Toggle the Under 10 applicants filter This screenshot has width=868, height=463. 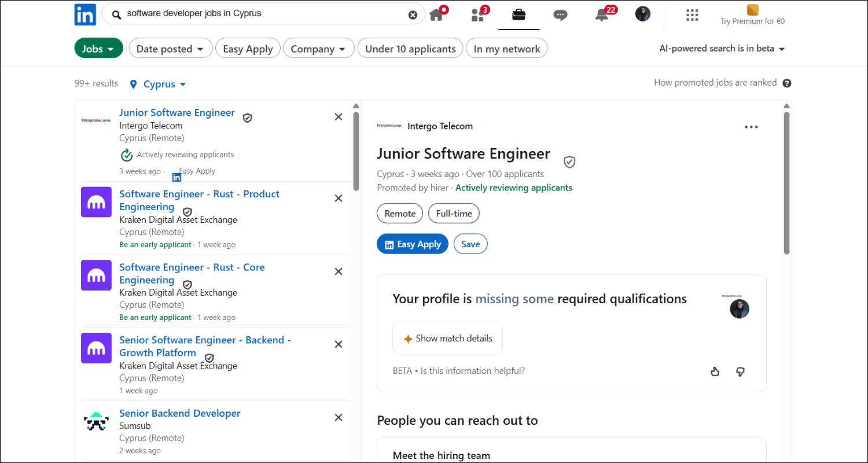(410, 48)
